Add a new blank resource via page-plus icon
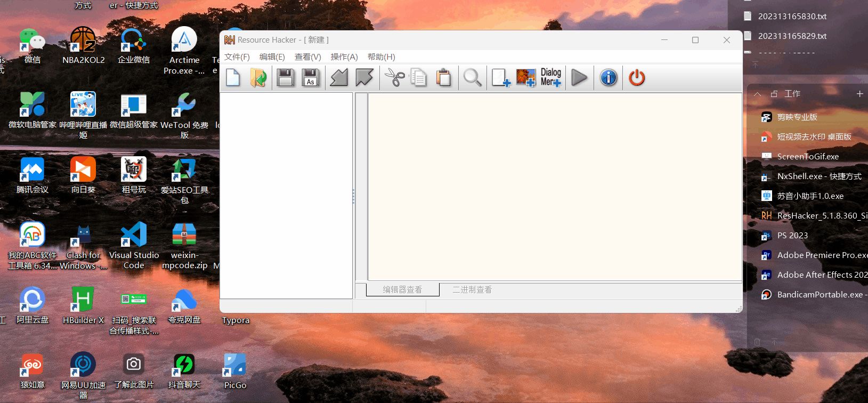Viewport: 868px width, 403px height. [501, 78]
